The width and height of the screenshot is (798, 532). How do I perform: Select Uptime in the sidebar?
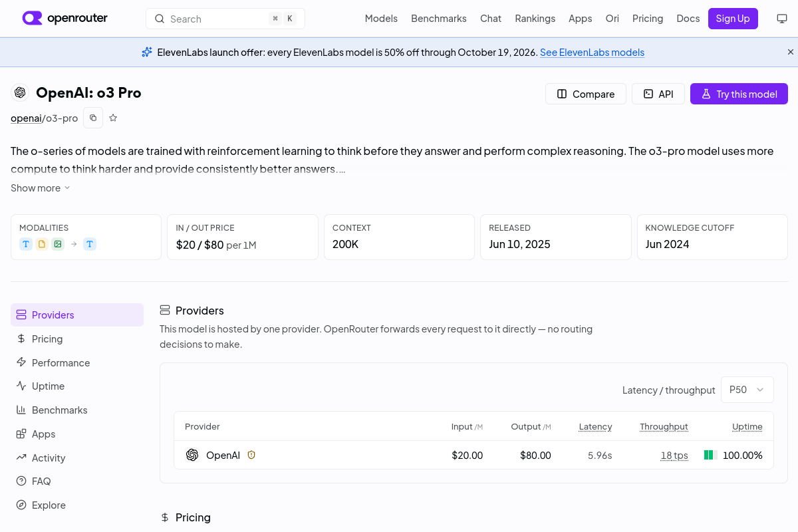coord(77,386)
